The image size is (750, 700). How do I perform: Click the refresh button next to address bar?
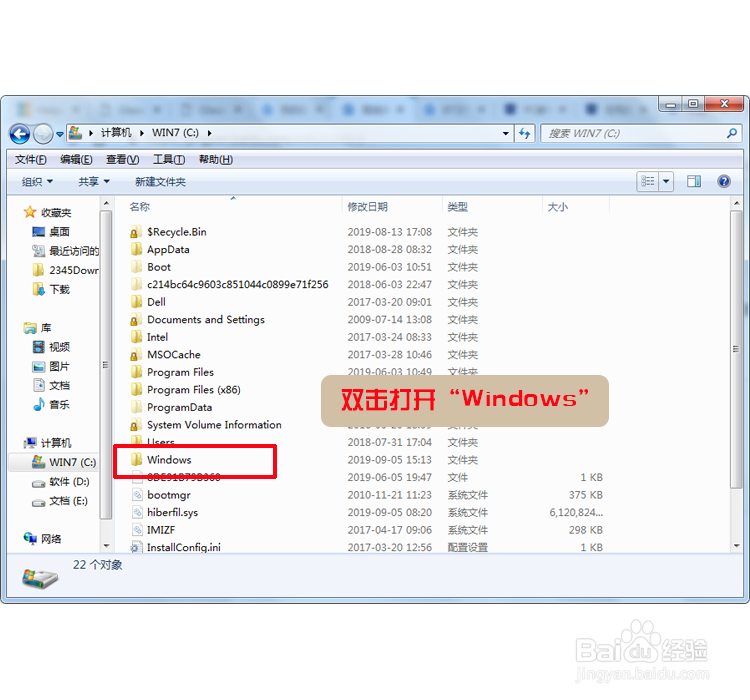tap(525, 133)
